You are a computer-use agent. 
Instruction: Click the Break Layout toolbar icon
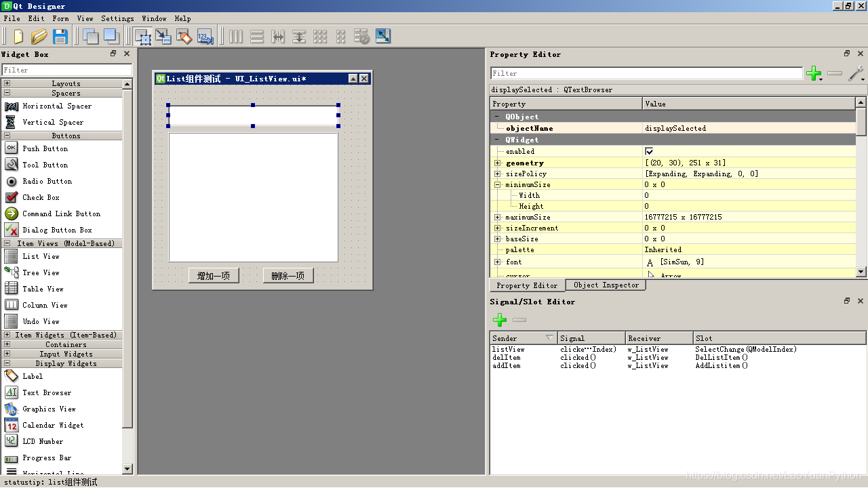[362, 36]
